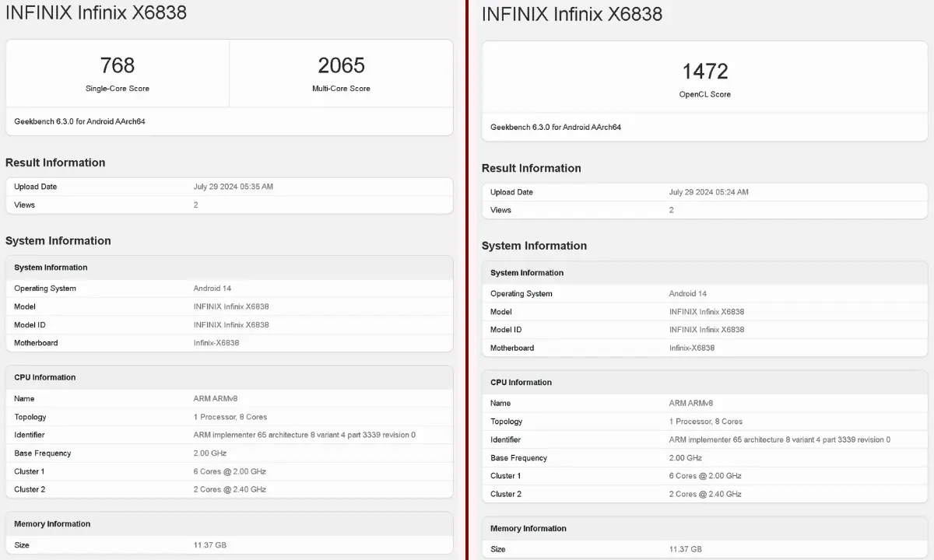
Task: Click right panel '6 Cores @ 2.00 GHz'
Action: 705,476
